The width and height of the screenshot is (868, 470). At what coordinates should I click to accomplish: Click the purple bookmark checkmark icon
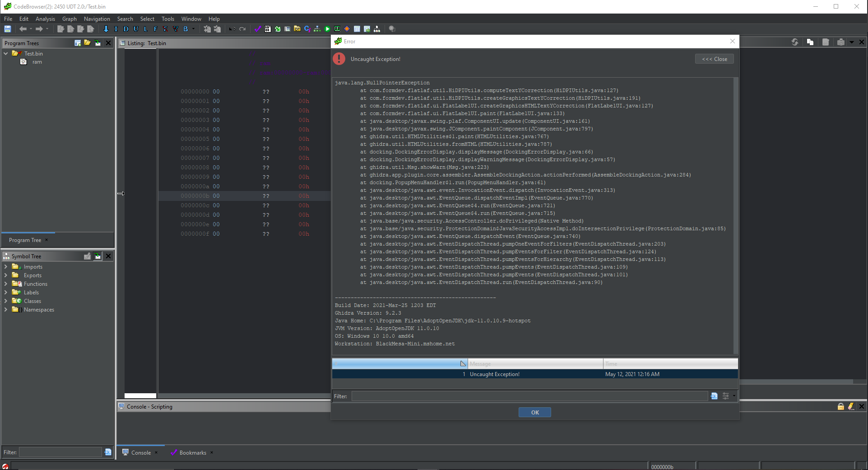pyautogui.click(x=257, y=29)
